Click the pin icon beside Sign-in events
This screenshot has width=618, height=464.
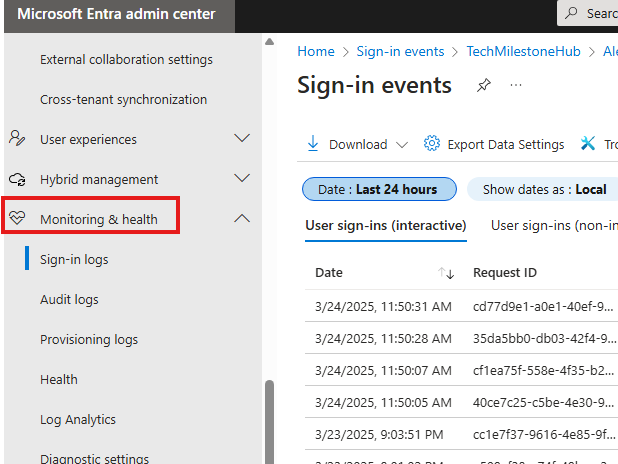click(x=484, y=86)
